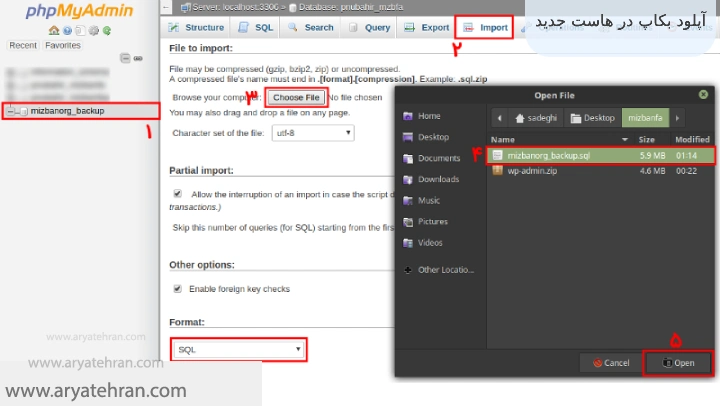This screenshot has height=406, width=720.
Task: Click the link chain icon in sidebar
Action: click(137, 58)
